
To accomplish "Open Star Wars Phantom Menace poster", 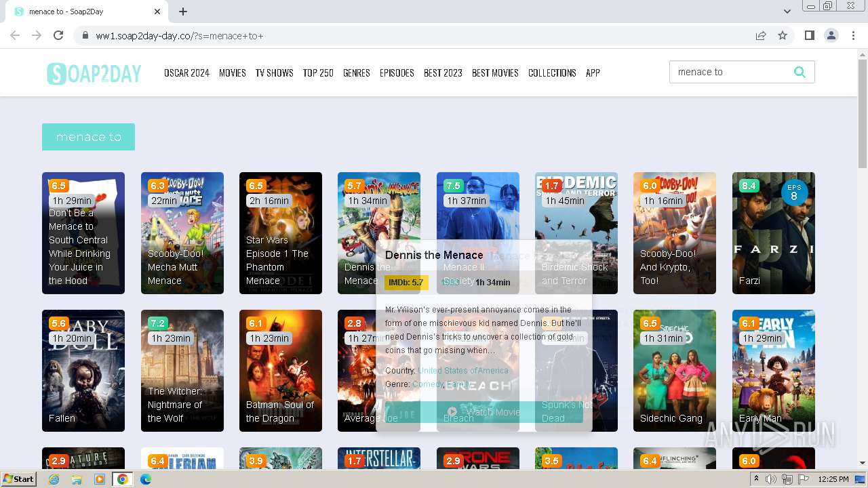I will 281,233.
